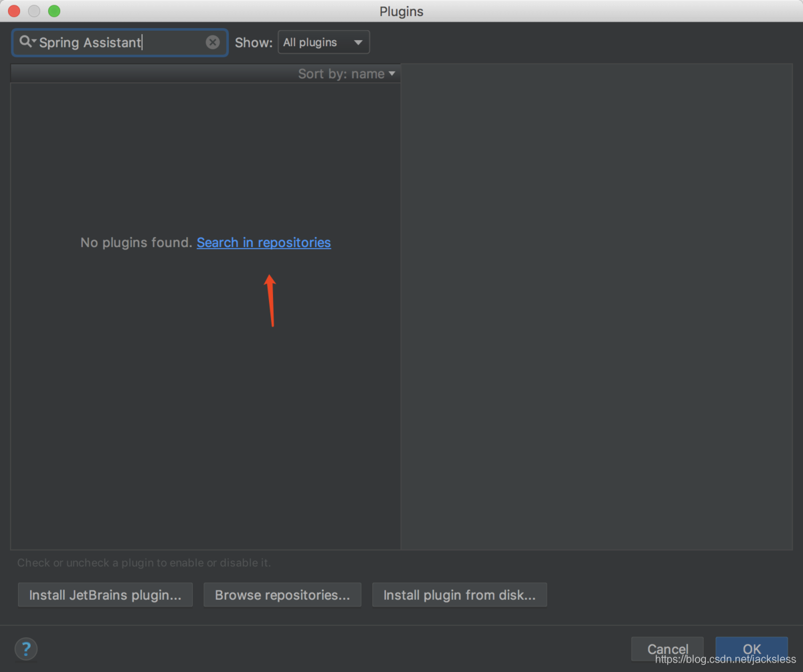This screenshot has height=672, width=803.
Task: Close the Plugins window with red button
Action: (x=14, y=11)
